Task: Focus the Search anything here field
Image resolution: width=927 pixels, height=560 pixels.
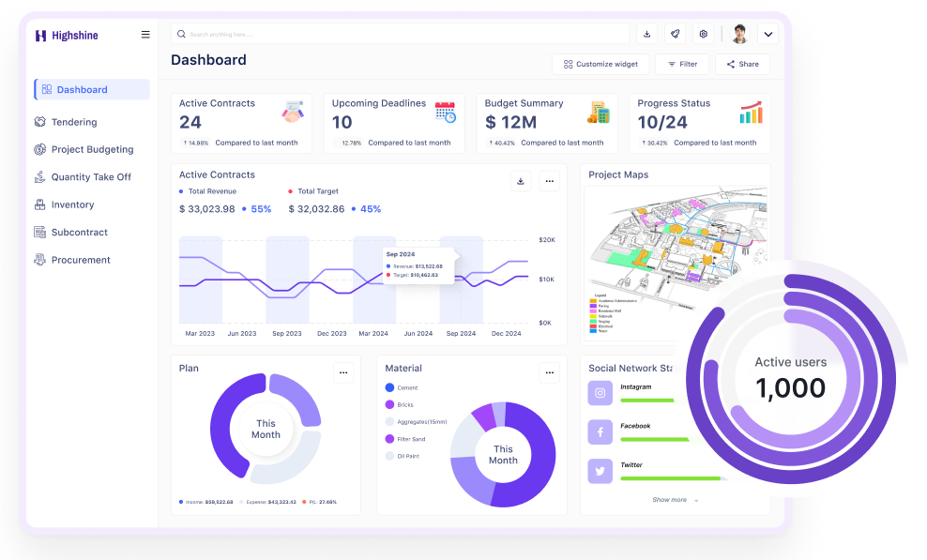Action: 400,35
